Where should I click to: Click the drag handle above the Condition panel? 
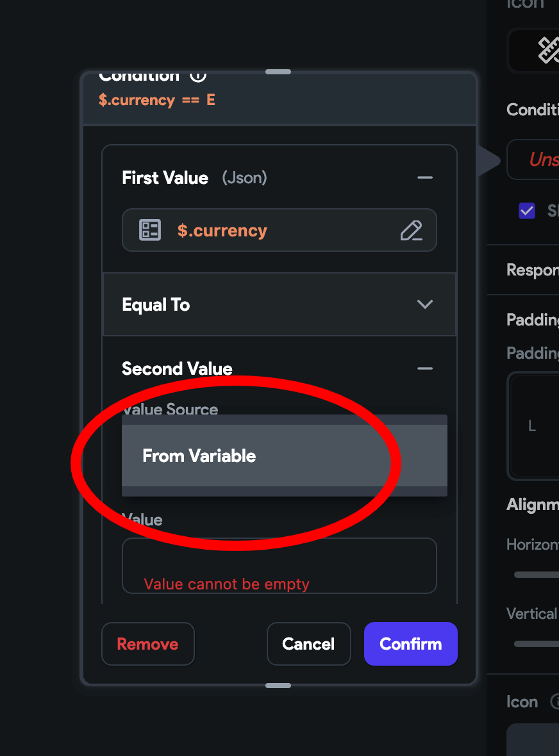pos(278,72)
